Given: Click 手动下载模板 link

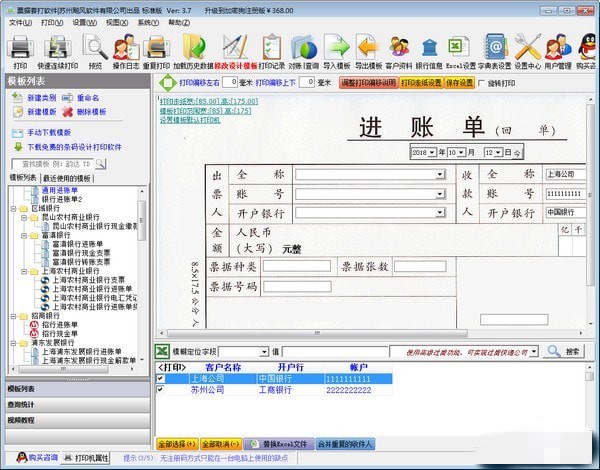Looking at the screenshot, I should pyautogui.click(x=49, y=132).
